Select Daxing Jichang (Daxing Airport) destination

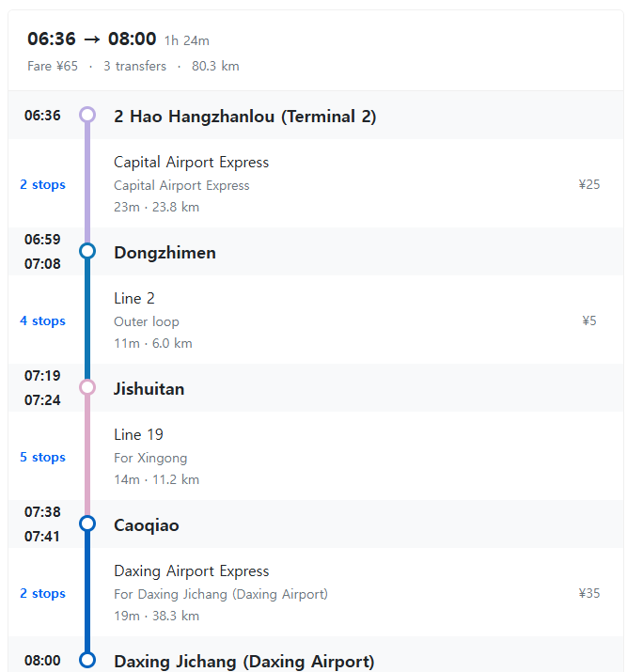point(243,662)
